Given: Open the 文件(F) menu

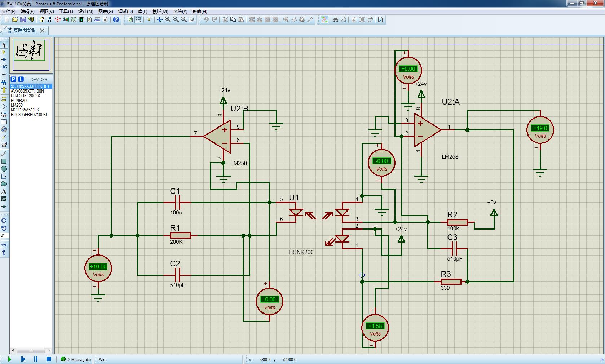Looking at the screenshot, I should tap(8, 12).
